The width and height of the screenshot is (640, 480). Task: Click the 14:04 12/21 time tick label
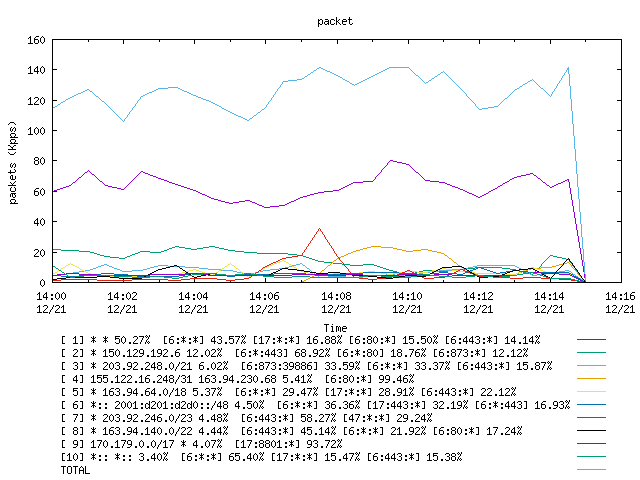pos(193,302)
